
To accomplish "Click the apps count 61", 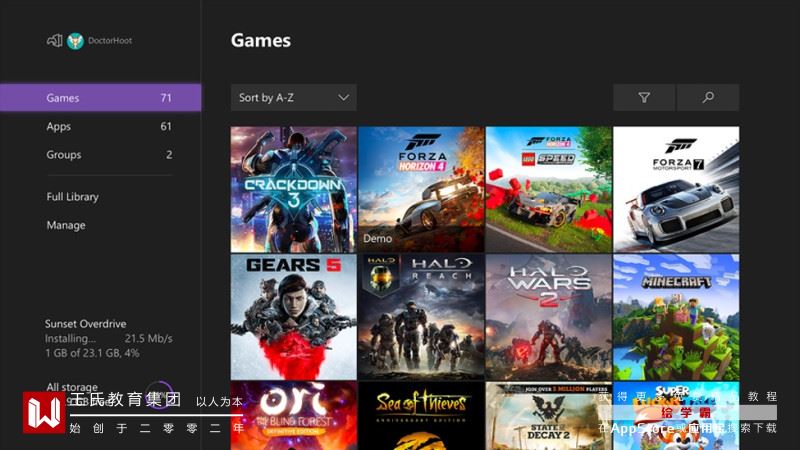I will pos(166,126).
